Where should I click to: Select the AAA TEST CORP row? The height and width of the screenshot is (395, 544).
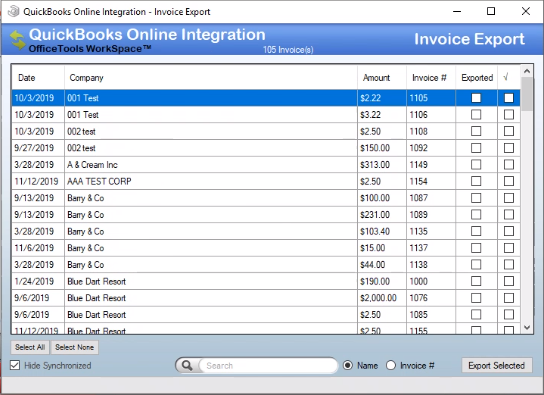click(x=266, y=181)
